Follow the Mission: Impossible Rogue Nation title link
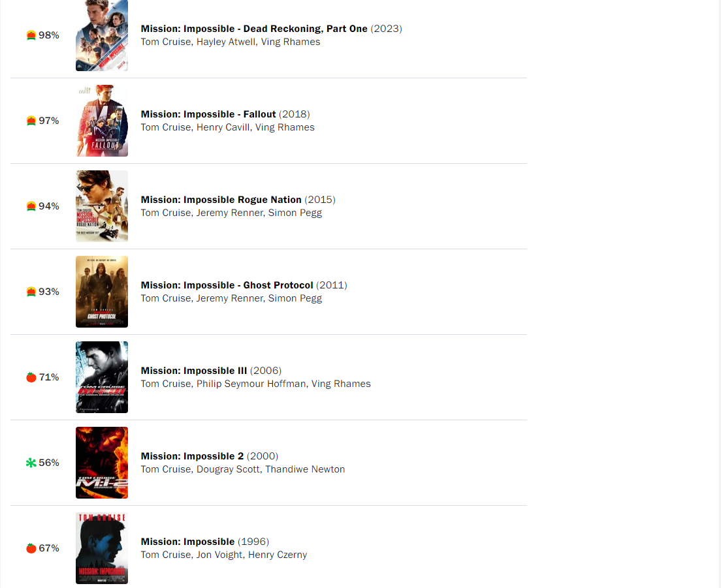Image resolution: width=721 pixels, height=588 pixels. [221, 200]
